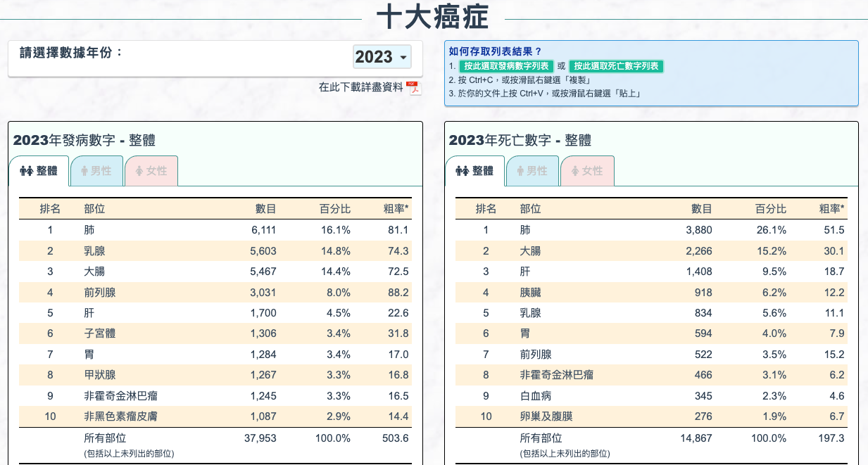Click the female icon in the death statistics tabs
This screenshot has height=465, width=868.
pyautogui.click(x=576, y=171)
